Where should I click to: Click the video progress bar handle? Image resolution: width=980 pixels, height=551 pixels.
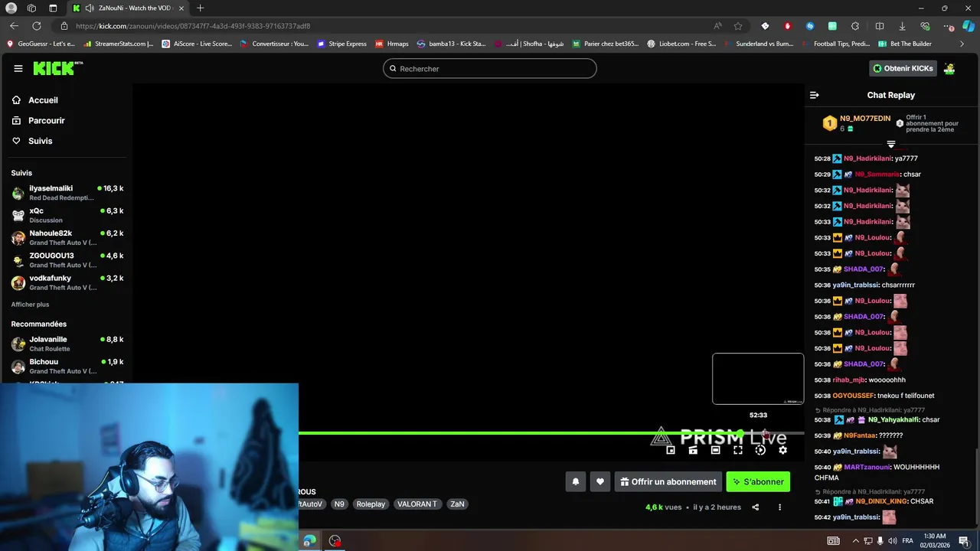(740, 433)
